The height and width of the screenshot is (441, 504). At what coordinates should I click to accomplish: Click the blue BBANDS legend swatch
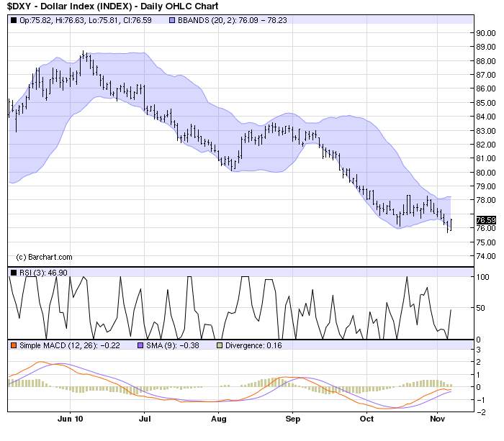pos(172,20)
